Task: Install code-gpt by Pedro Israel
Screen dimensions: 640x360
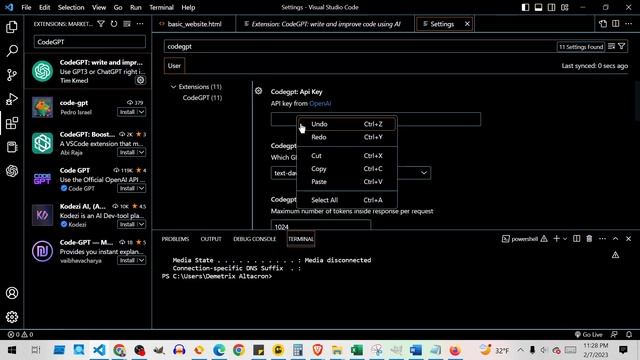Action: click(127, 112)
